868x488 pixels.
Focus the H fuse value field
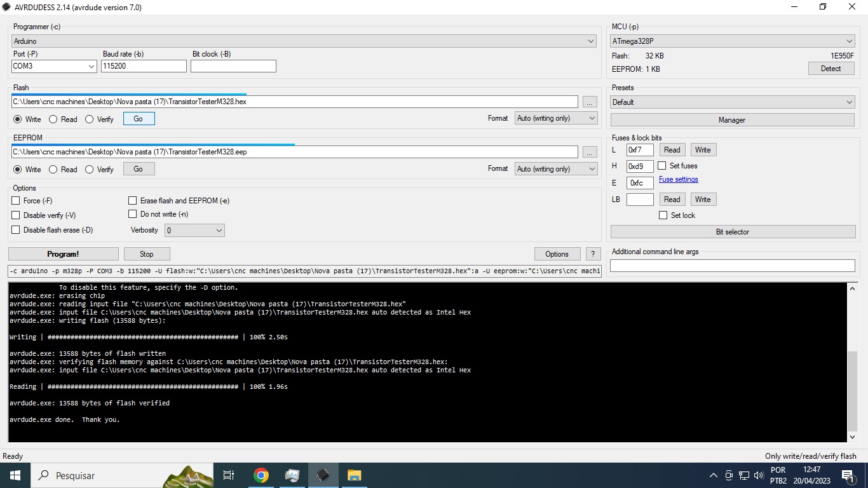640,166
